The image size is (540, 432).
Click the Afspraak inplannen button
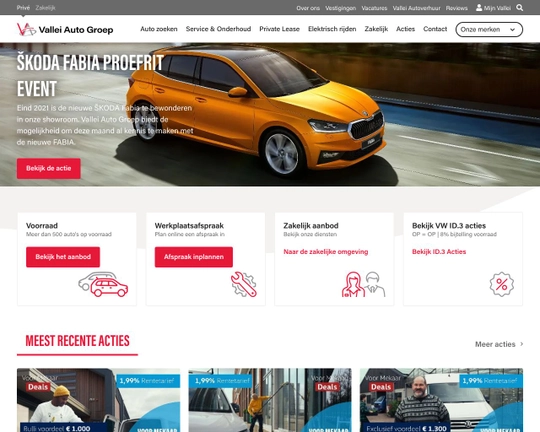click(x=194, y=257)
